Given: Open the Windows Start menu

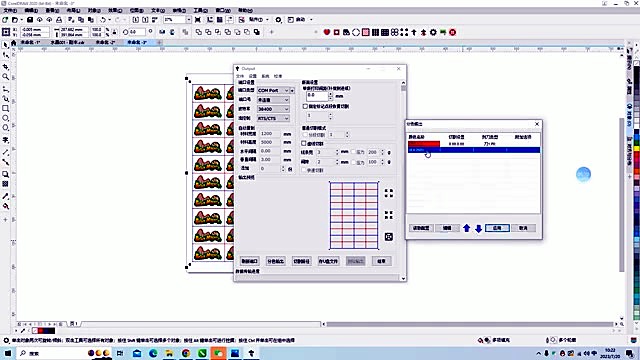Looking at the screenshot, I should (8, 353).
